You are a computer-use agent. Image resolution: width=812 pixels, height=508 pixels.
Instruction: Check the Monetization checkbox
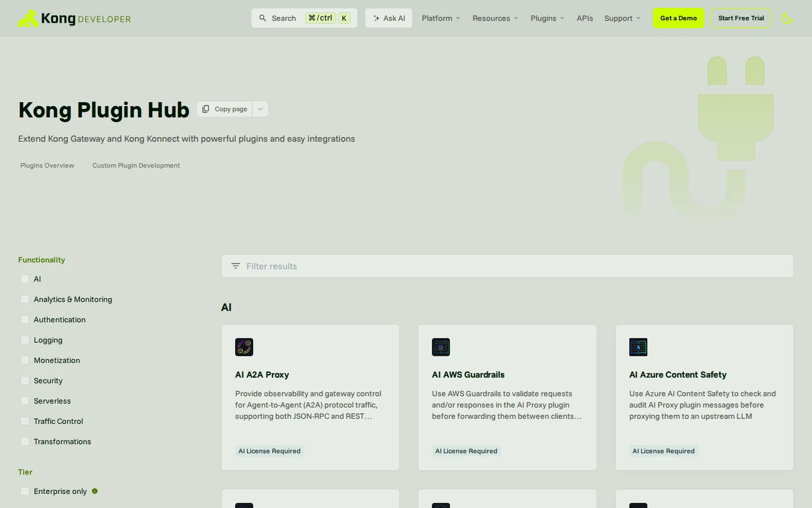(25, 360)
